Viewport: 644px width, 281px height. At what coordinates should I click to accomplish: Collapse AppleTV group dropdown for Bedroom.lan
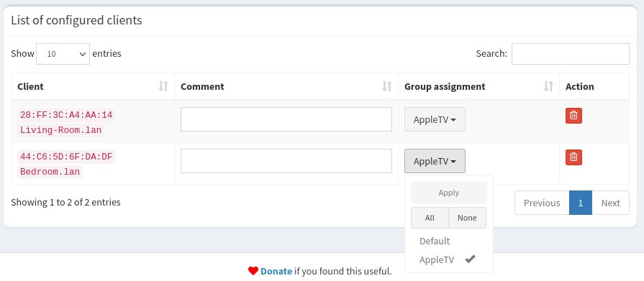pos(435,161)
